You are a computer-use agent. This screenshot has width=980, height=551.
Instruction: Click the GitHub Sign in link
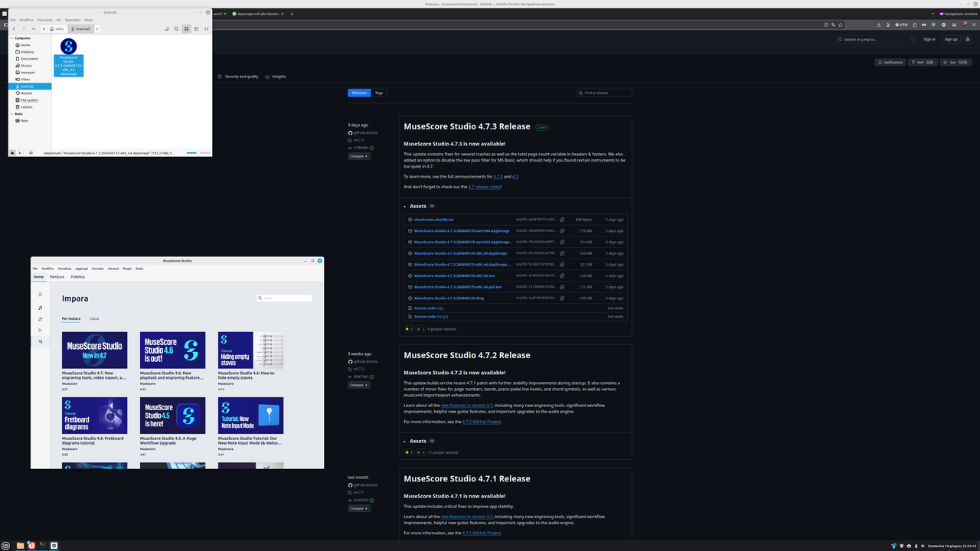[929, 39]
